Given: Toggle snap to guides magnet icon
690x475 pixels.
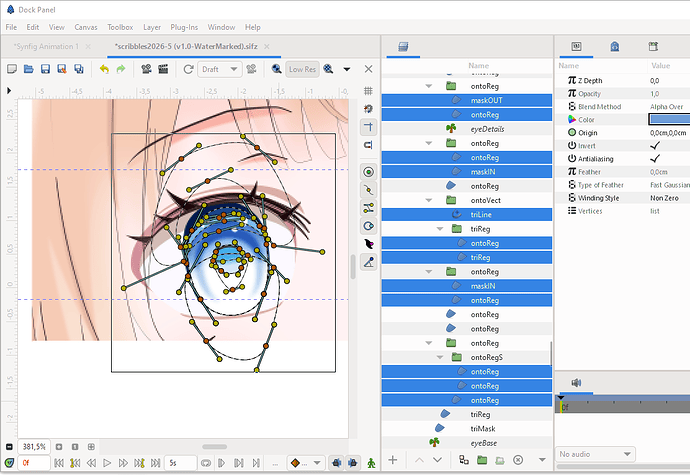Looking at the screenshot, I should pos(368,145).
